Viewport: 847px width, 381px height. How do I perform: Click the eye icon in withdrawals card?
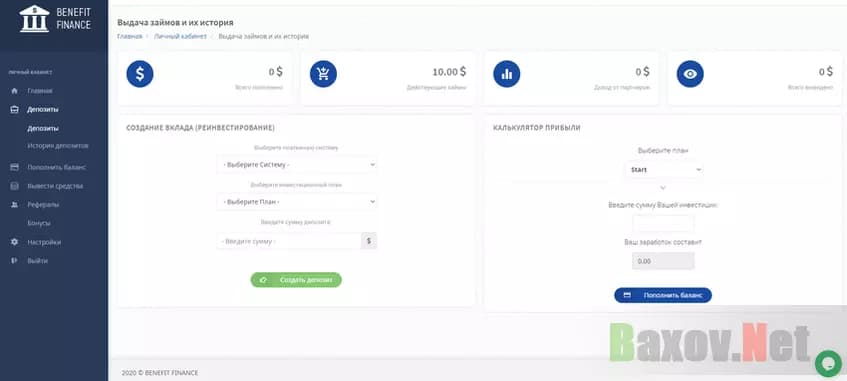690,74
